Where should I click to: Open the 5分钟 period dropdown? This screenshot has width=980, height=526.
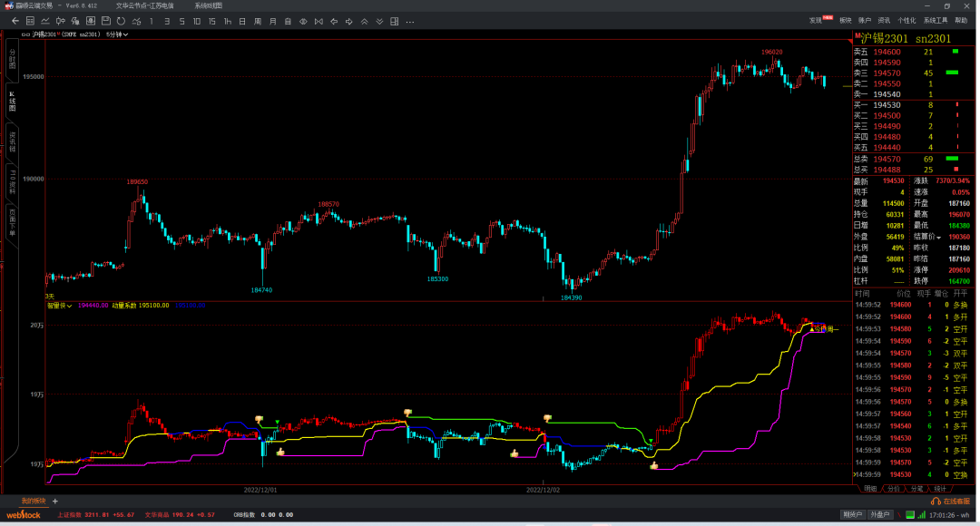[117, 34]
